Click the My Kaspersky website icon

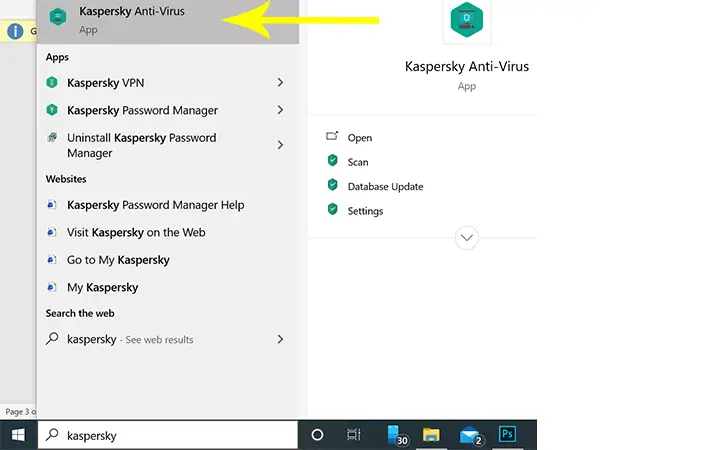(52, 287)
